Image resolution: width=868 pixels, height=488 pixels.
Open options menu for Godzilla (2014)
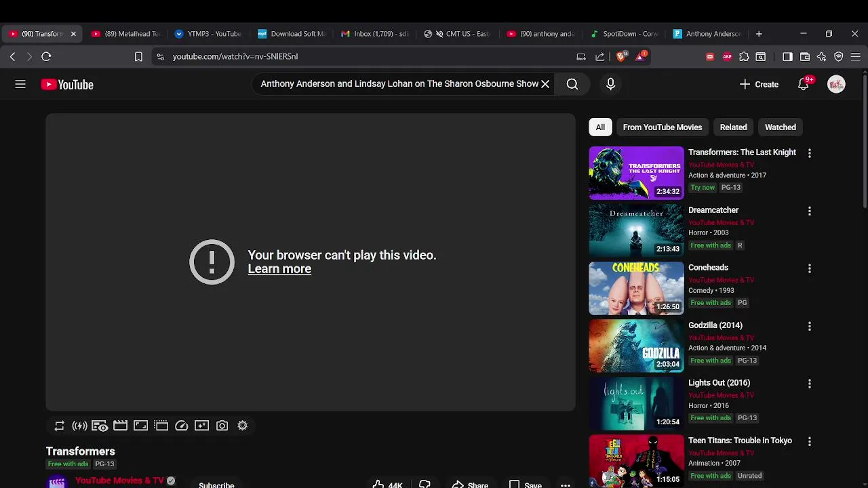[x=809, y=326]
